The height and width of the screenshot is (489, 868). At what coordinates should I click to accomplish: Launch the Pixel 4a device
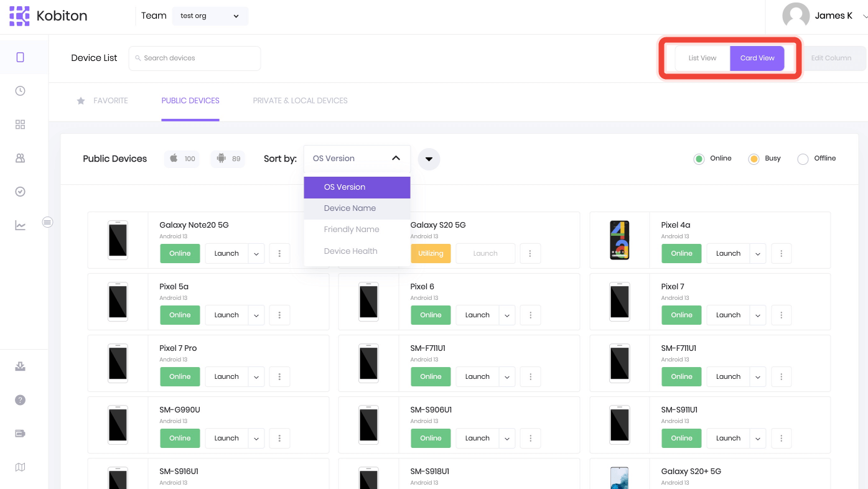pyautogui.click(x=728, y=253)
